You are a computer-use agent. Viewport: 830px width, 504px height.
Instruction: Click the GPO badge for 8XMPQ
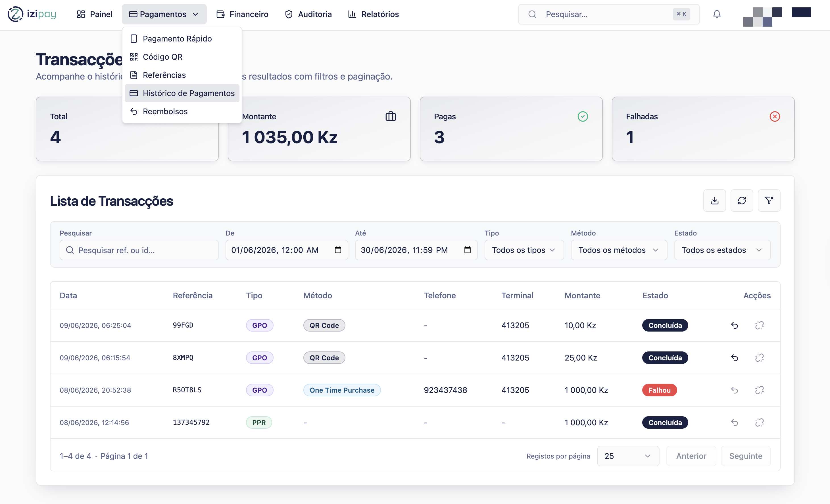point(259,358)
